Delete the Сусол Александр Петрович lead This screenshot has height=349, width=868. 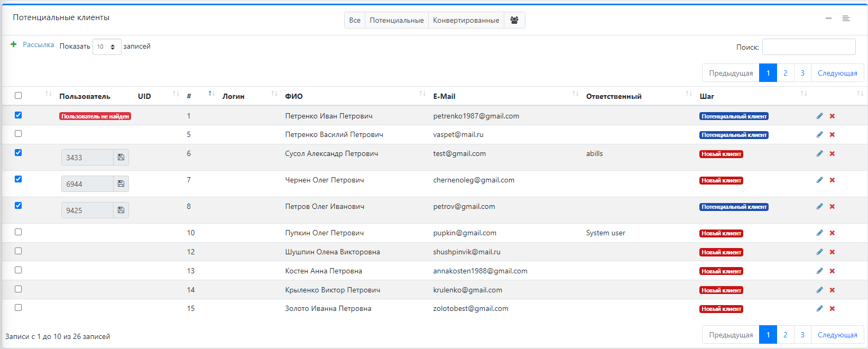click(x=832, y=154)
